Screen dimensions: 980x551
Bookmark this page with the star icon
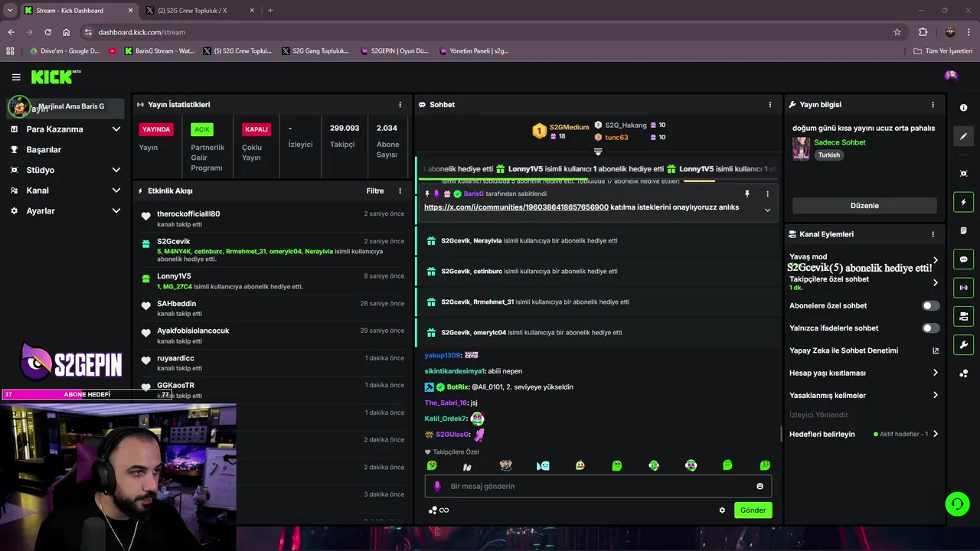point(897,32)
